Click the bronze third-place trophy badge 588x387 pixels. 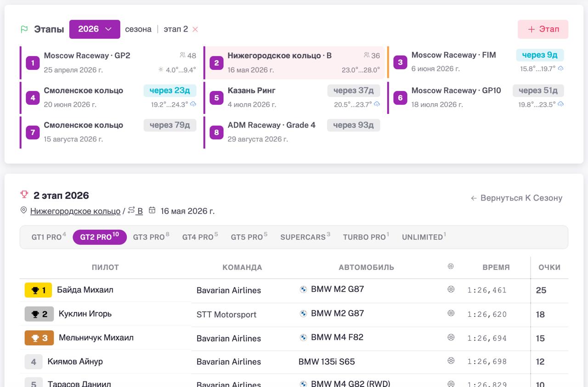(x=39, y=338)
